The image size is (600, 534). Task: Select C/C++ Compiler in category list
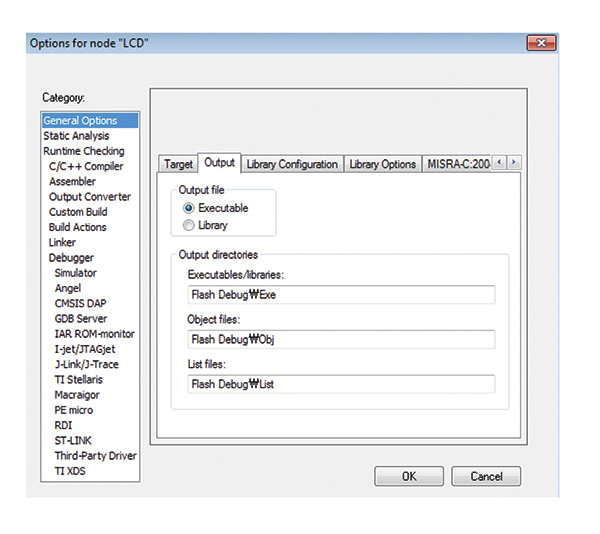[x=86, y=166]
